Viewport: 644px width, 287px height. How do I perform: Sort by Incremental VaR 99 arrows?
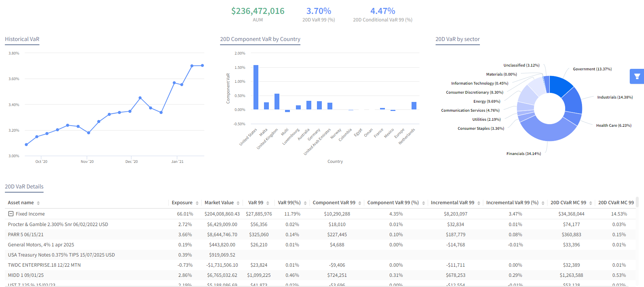479,203
